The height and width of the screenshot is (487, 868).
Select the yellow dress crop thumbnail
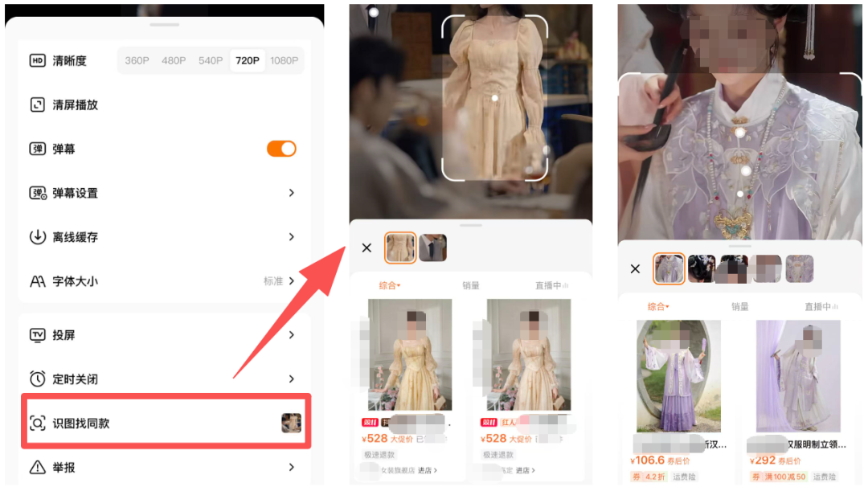(400, 248)
